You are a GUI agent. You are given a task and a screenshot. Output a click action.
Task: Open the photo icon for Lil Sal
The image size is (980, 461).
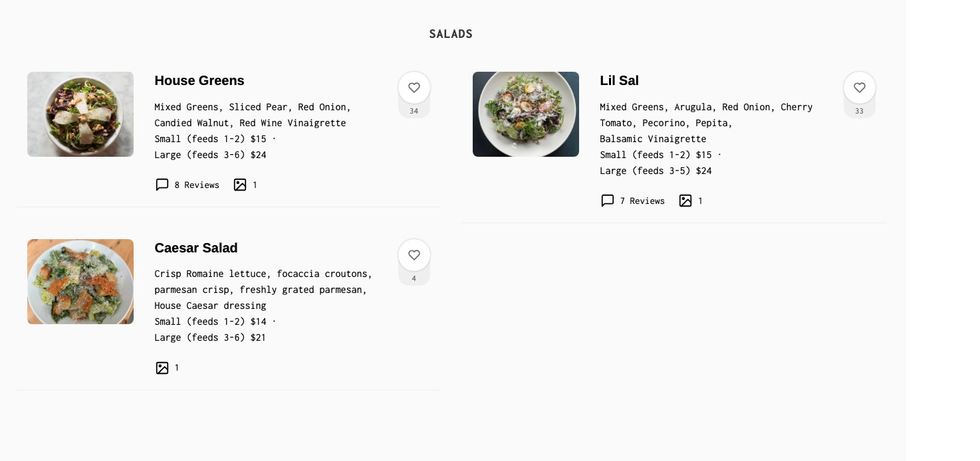point(685,201)
